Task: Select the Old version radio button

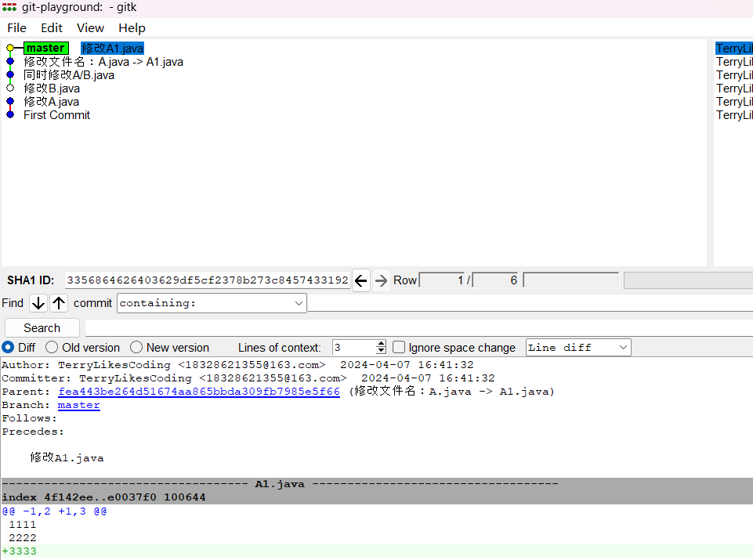Action: 52,348
